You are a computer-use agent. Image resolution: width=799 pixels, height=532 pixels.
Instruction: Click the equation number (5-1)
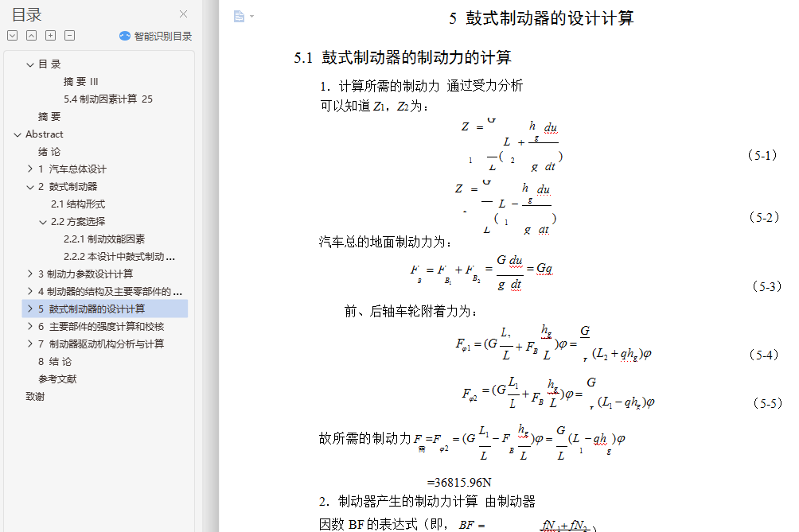point(762,155)
